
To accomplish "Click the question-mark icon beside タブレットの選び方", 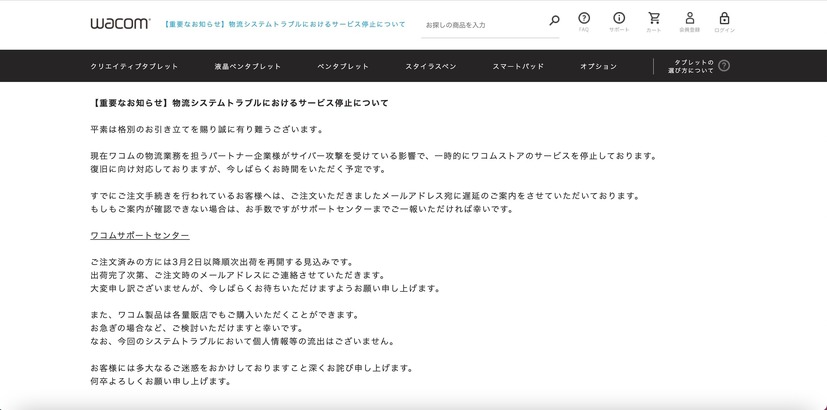I will click(x=724, y=66).
